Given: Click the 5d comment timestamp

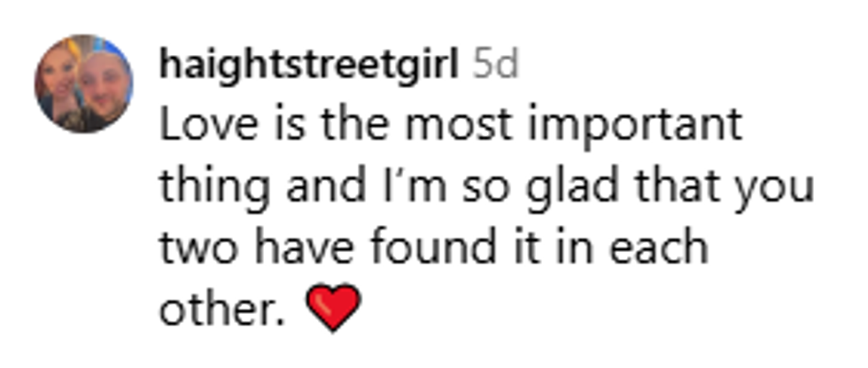Looking at the screenshot, I should tap(495, 64).
